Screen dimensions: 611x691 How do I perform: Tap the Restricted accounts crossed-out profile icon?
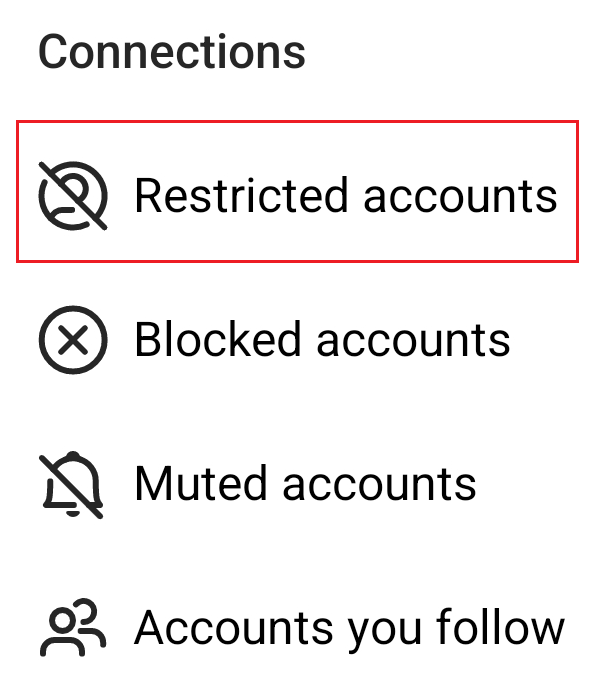coord(73,194)
